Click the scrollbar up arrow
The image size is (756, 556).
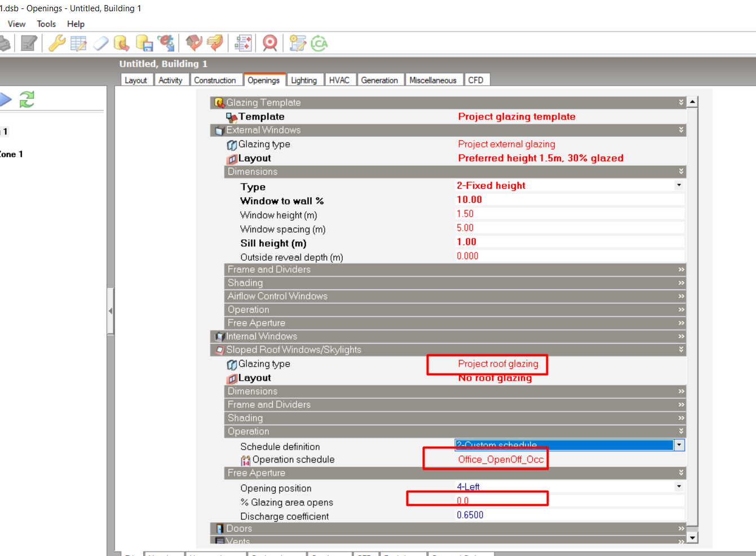(x=692, y=102)
